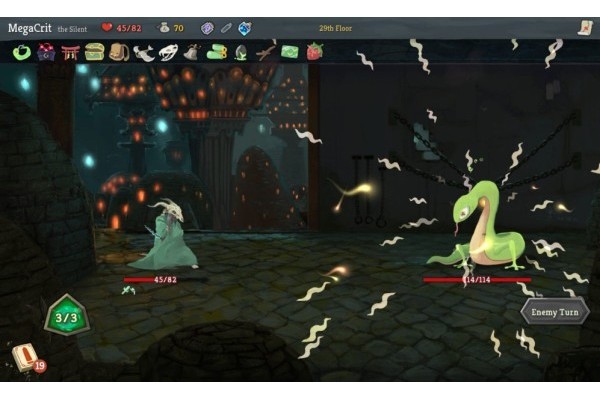The width and height of the screenshot is (600, 400).
Task: Click the gold amount 70
Action: coord(178,28)
